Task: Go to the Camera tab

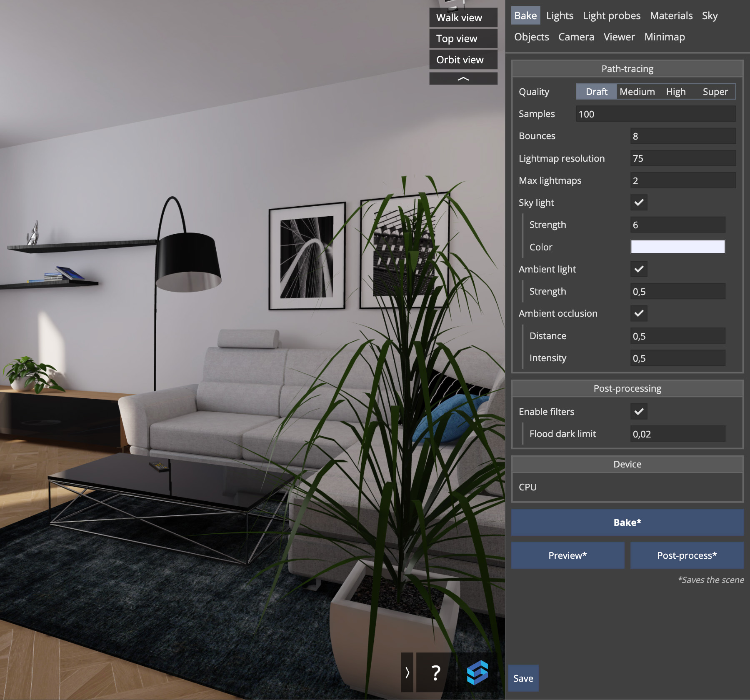Action: 576,37
